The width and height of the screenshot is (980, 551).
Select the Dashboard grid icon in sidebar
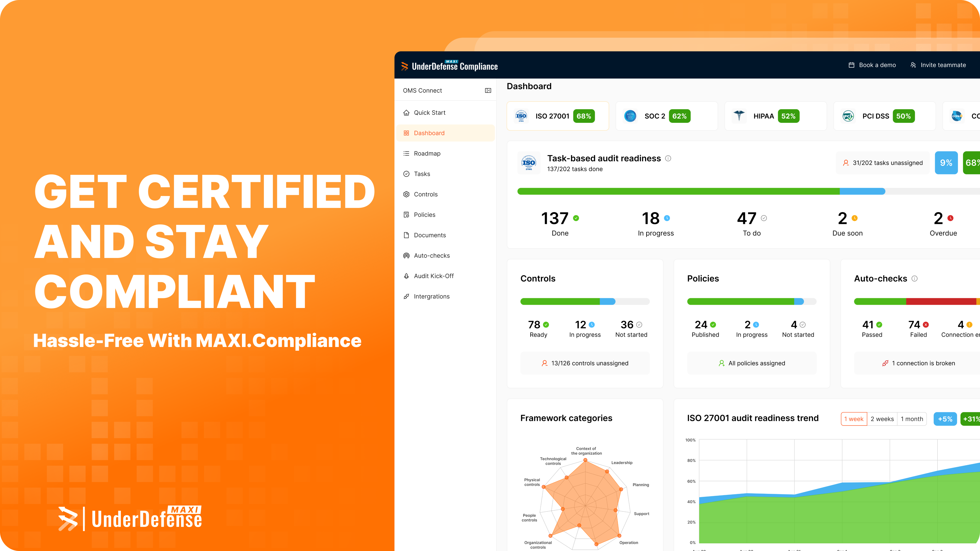407,133
